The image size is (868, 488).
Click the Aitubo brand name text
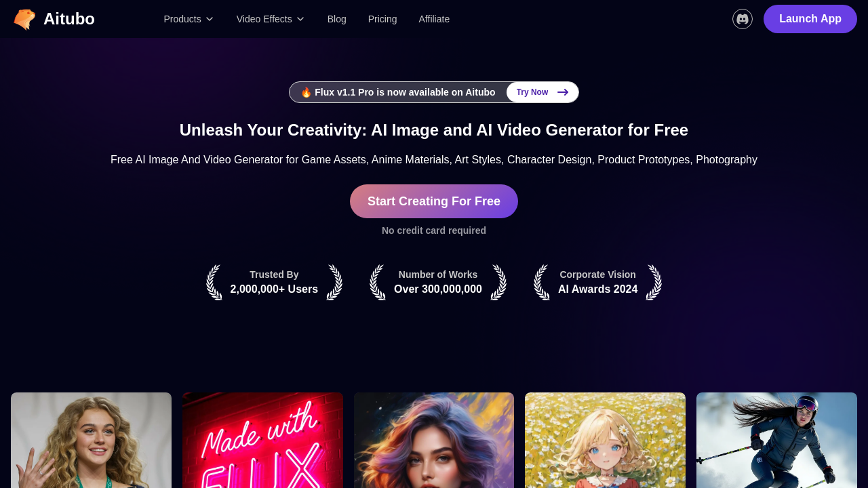click(x=69, y=19)
